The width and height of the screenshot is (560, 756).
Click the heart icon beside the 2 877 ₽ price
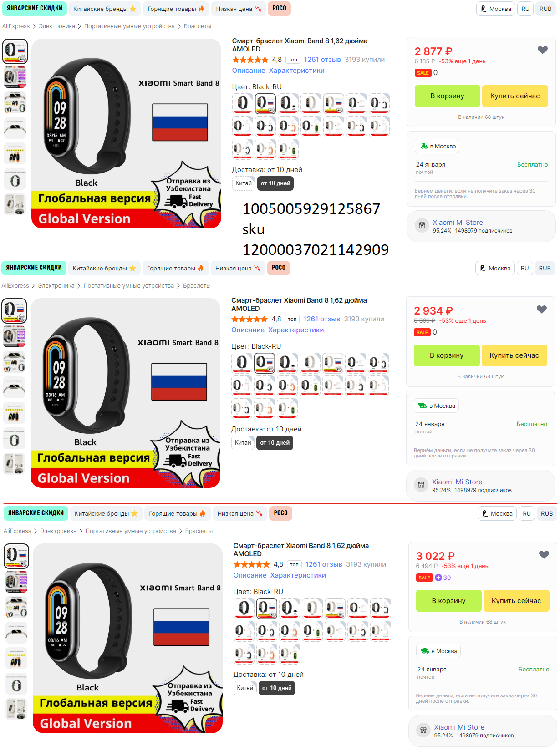tap(542, 50)
